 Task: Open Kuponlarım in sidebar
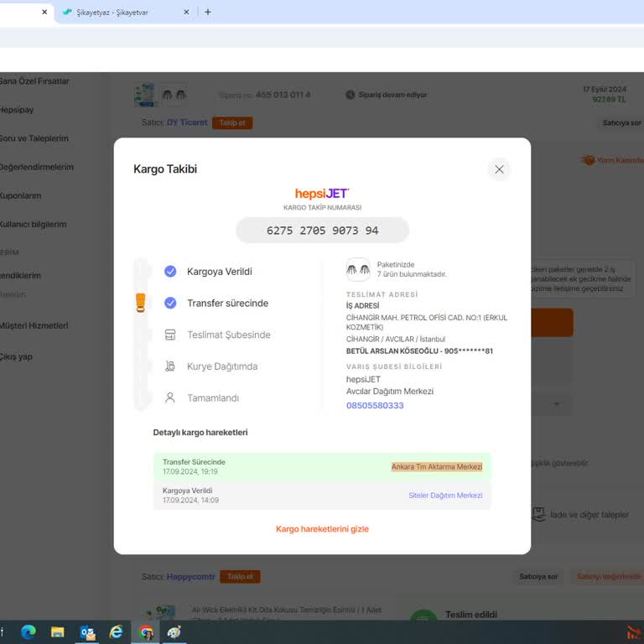pyautogui.click(x=20, y=196)
